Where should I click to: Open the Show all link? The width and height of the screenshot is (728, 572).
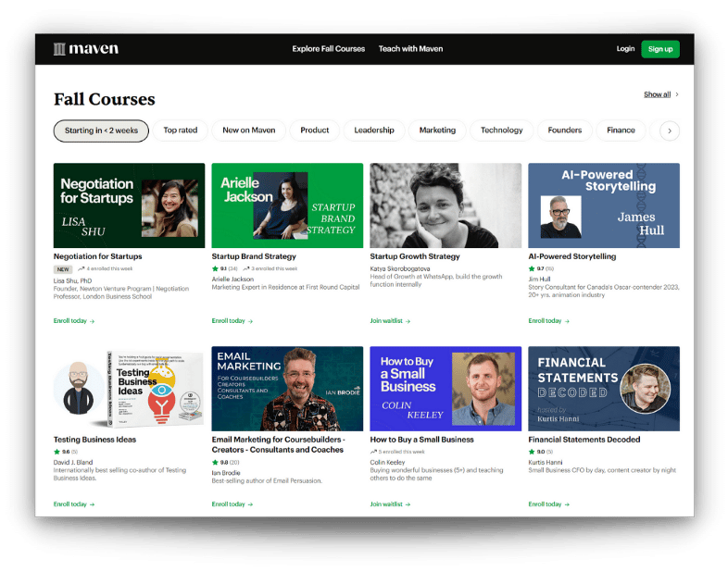pos(657,94)
